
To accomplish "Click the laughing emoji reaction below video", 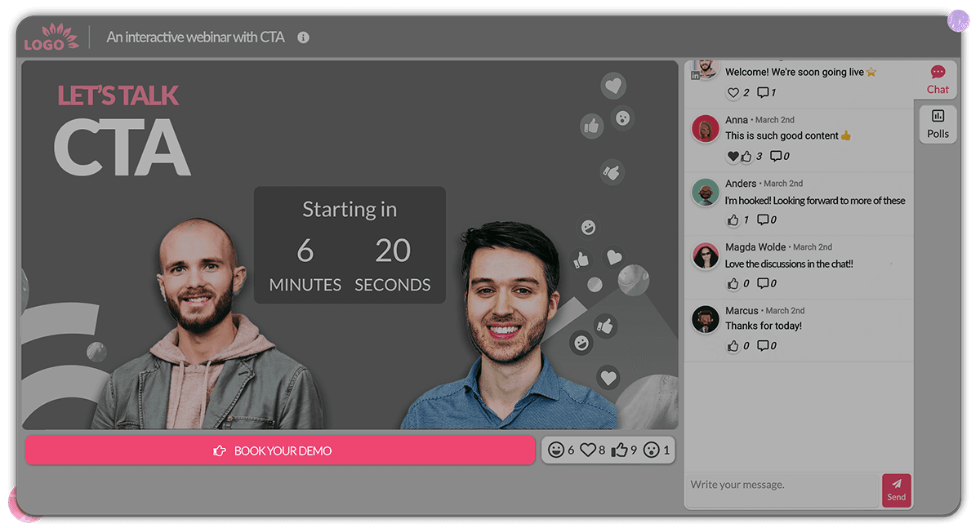I will (556, 450).
